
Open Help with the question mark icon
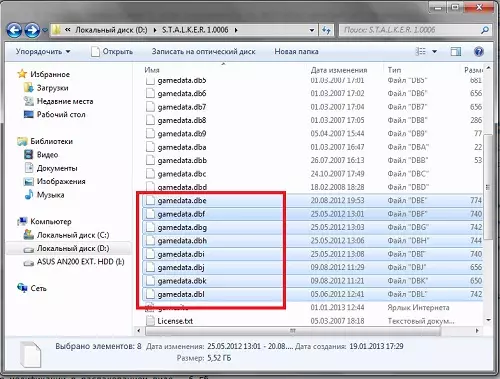point(479,52)
